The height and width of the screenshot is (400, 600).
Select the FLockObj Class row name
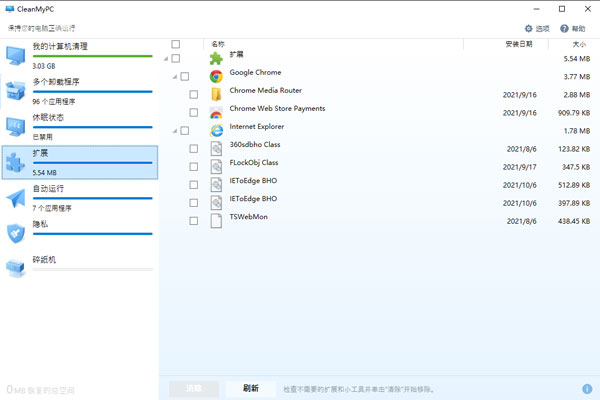(254, 163)
